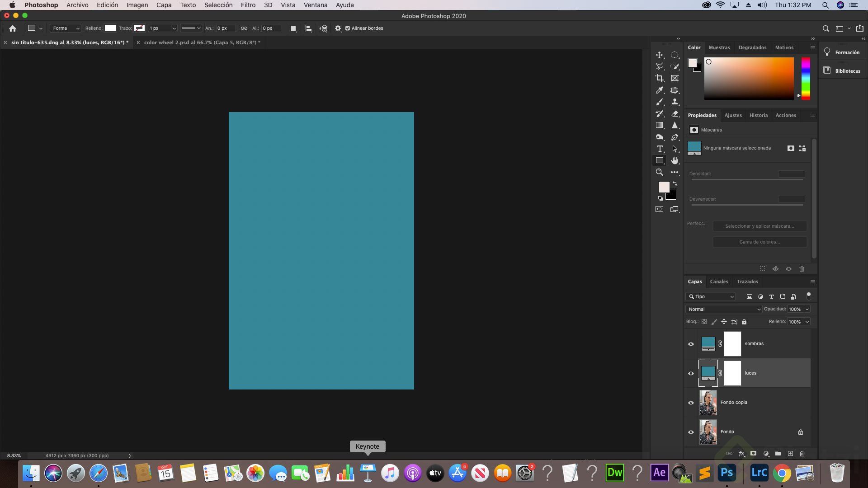This screenshot has height=488, width=868.
Task: Select the Crop tool
Action: [660, 78]
